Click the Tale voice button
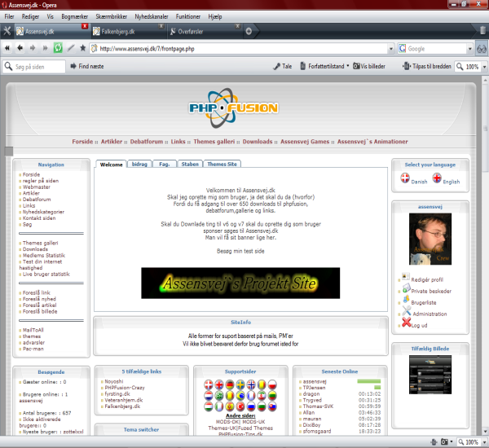489x448 pixels. (x=283, y=66)
